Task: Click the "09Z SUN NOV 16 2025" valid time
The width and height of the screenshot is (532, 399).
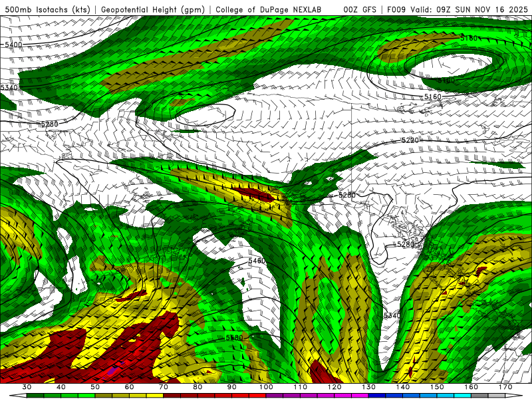Action: tap(482, 9)
